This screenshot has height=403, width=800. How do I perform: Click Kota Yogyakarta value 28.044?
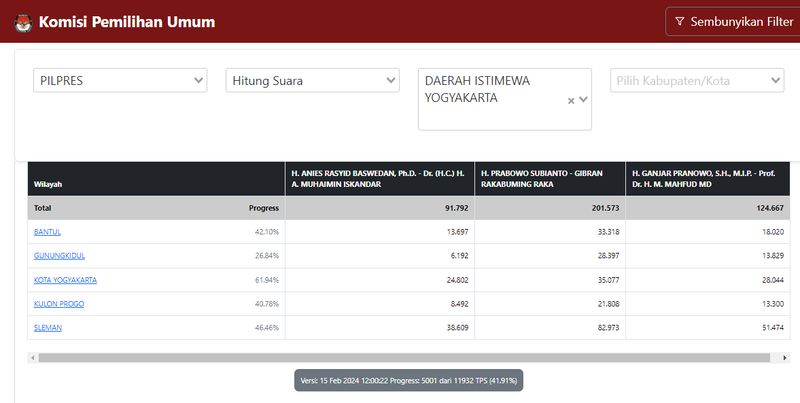(773, 280)
